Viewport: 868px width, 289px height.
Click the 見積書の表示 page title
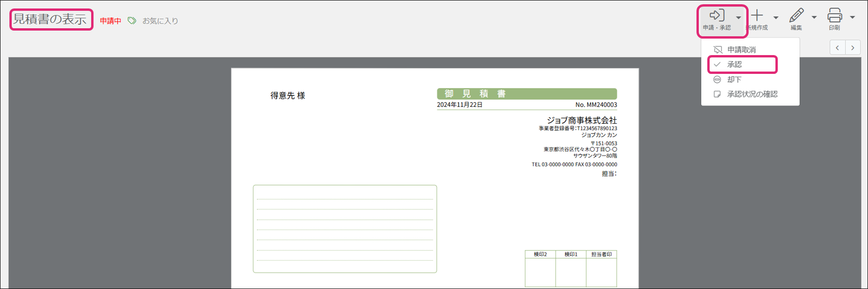51,19
